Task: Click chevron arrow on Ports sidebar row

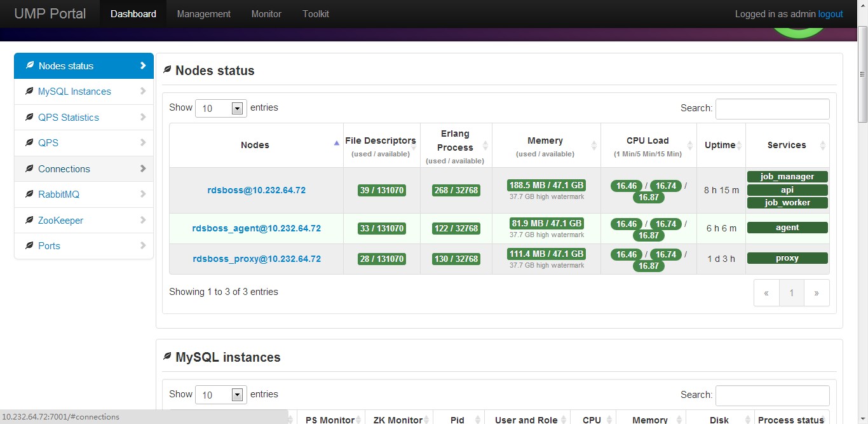Action: pos(143,245)
